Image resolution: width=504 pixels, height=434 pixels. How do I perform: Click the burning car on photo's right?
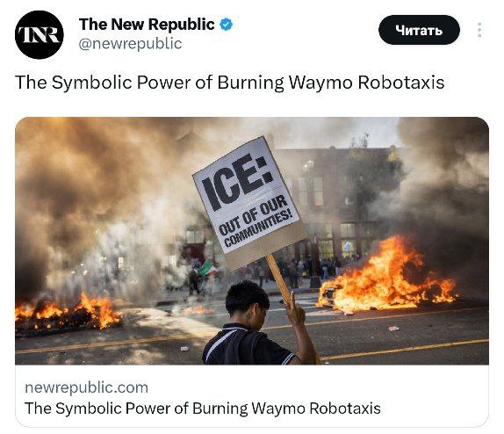point(385,277)
